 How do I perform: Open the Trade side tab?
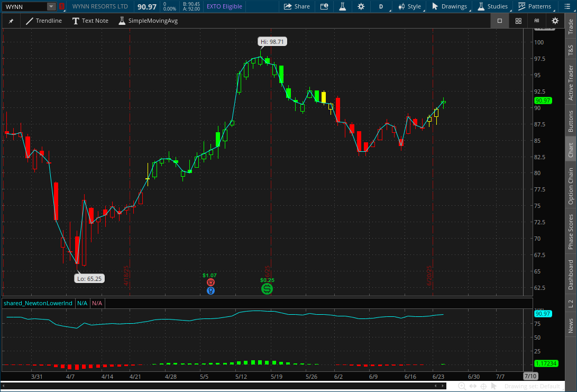tap(571, 26)
